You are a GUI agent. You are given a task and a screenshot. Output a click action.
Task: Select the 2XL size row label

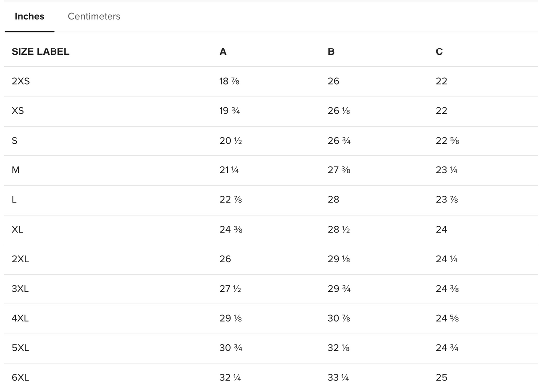coord(20,259)
